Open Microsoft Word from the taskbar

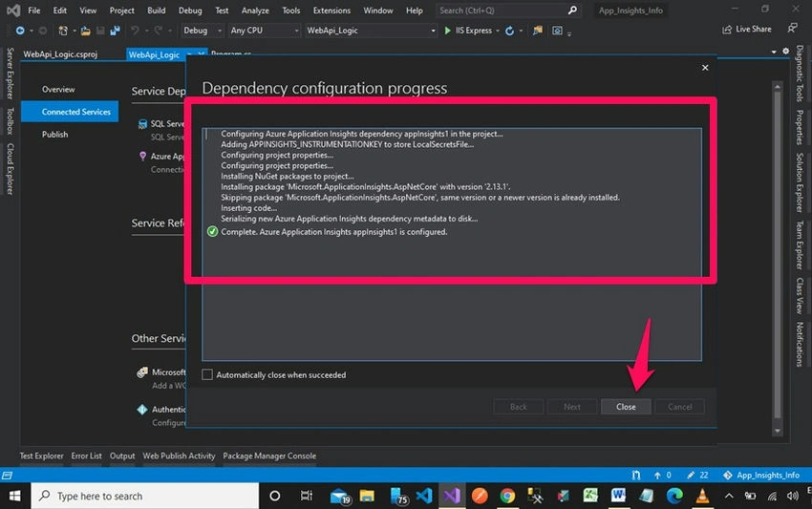point(618,496)
